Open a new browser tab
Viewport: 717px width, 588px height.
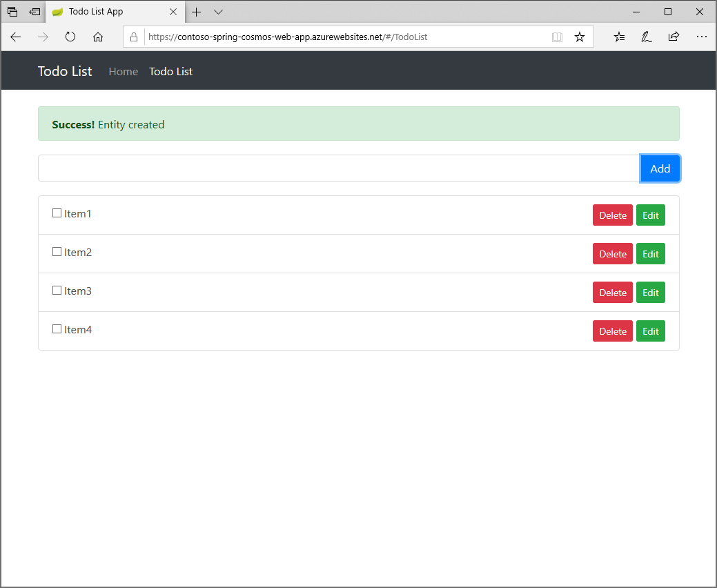[196, 12]
